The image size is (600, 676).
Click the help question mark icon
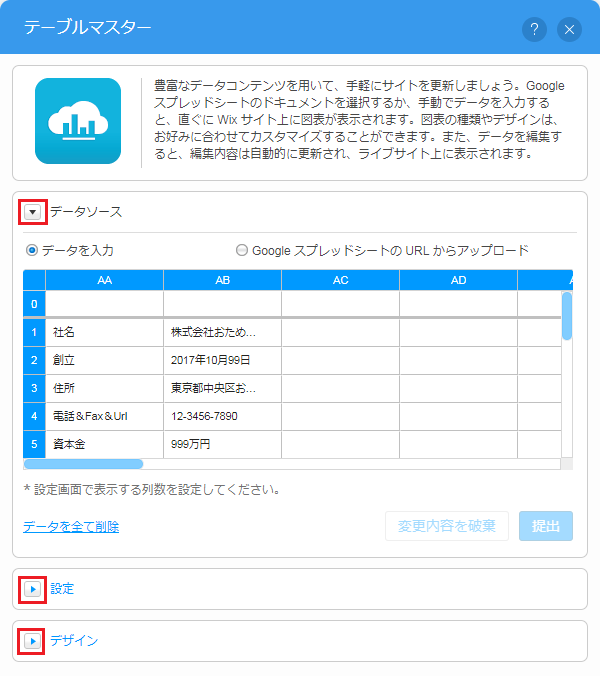pos(534,29)
